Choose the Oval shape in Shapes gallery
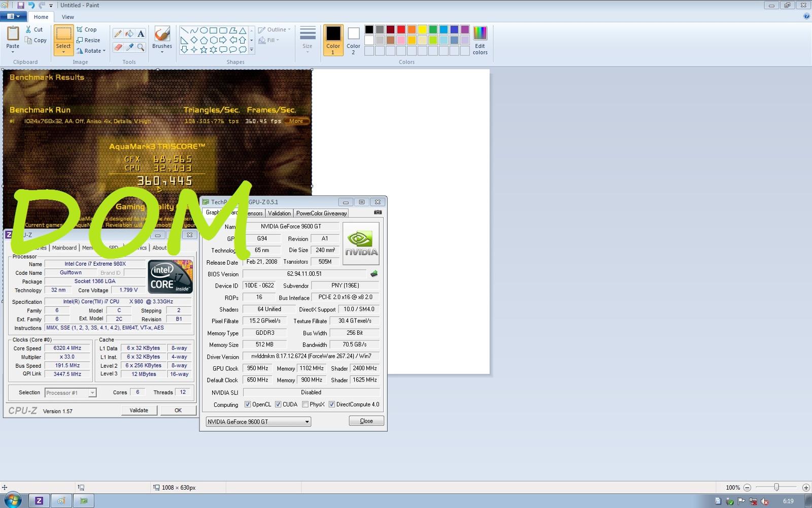812x508 pixels. (204, 30)
